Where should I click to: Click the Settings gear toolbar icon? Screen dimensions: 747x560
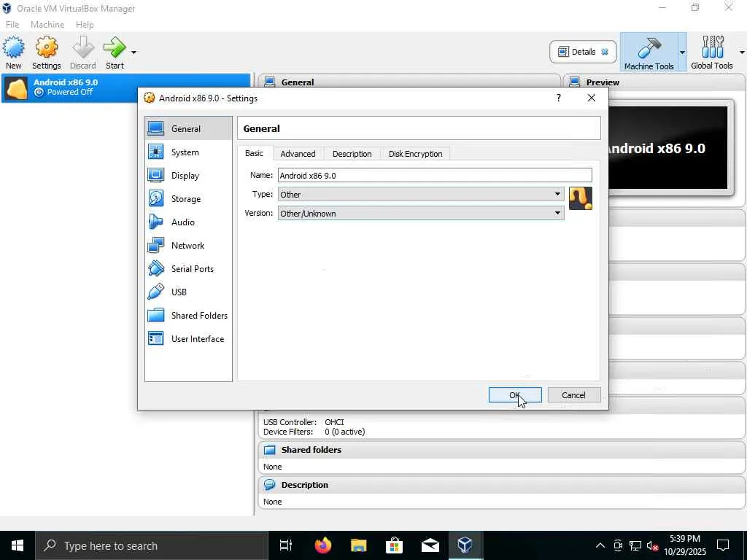[x=46, y=47]
